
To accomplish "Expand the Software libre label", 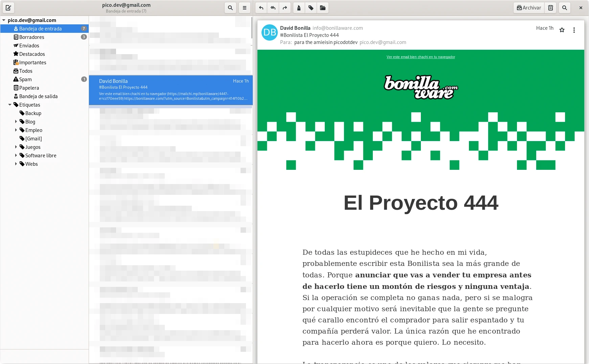I will [16, 155].
